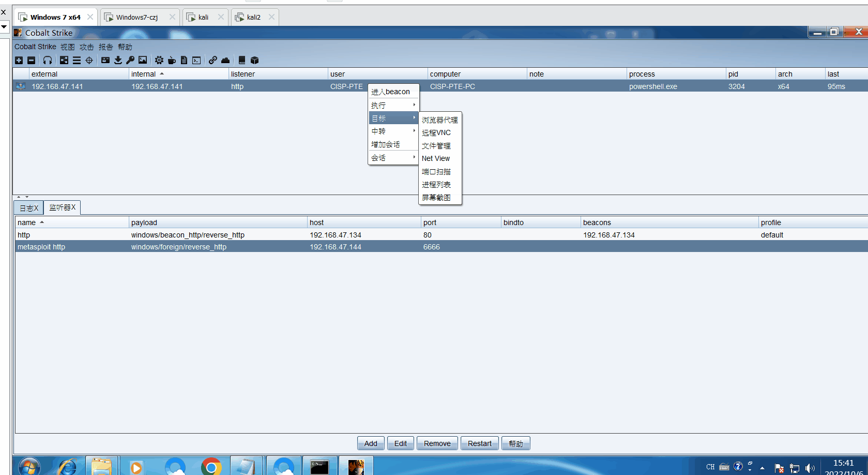Click the Remove listener button

coord(437,443)
